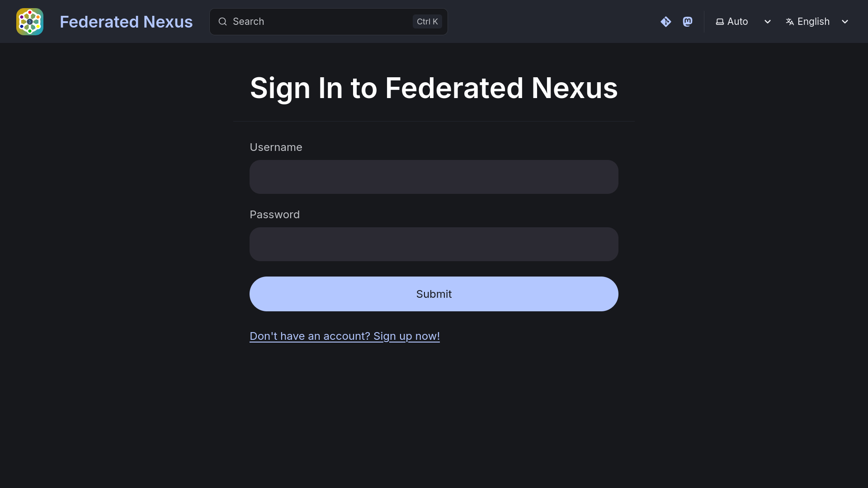This screenshot has width=868, height=488.
Task: Click the Federated Nexus title text
Action: pos(126,21)
